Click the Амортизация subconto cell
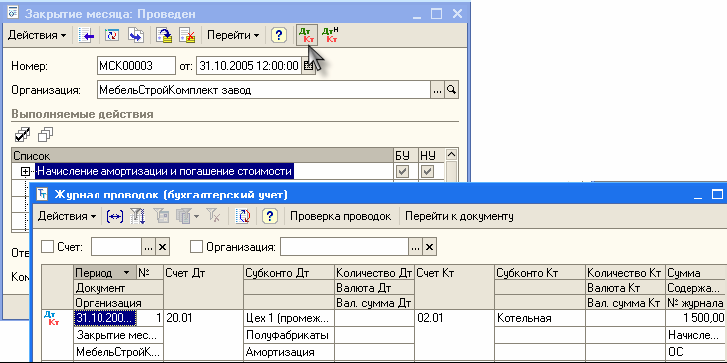This screenshot has width=727, height=363. point(289,352)
